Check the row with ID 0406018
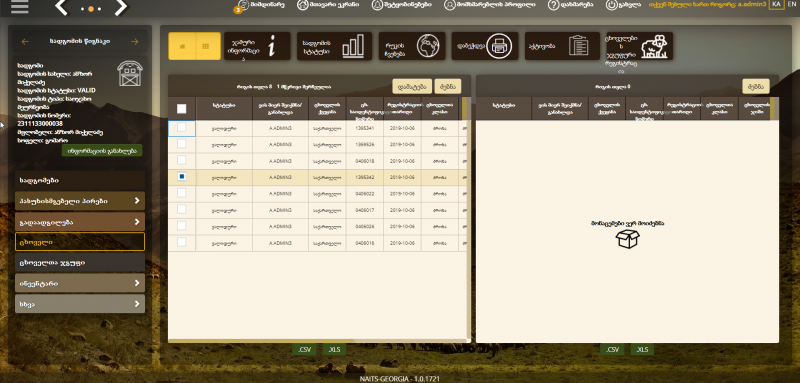The image size is (800, 383). pos(182,161)
